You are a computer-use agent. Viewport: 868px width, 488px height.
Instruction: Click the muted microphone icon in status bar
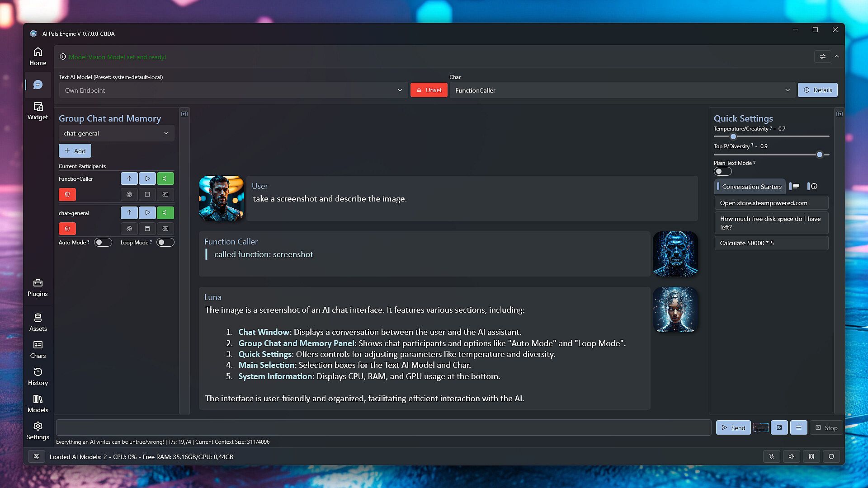[x=772, y=456]
